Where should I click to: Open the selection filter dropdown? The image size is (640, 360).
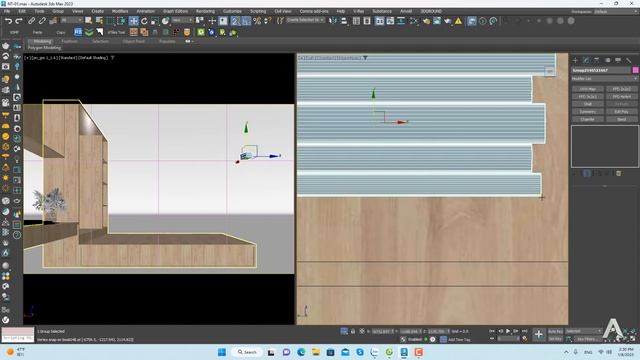[x=72, y=20]
